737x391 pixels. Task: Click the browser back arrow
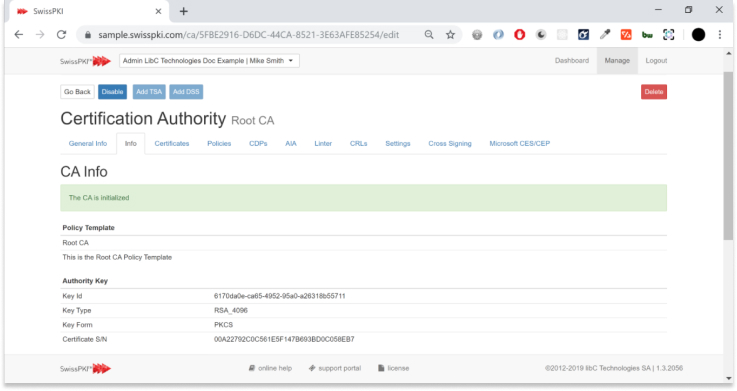[19, 35]
